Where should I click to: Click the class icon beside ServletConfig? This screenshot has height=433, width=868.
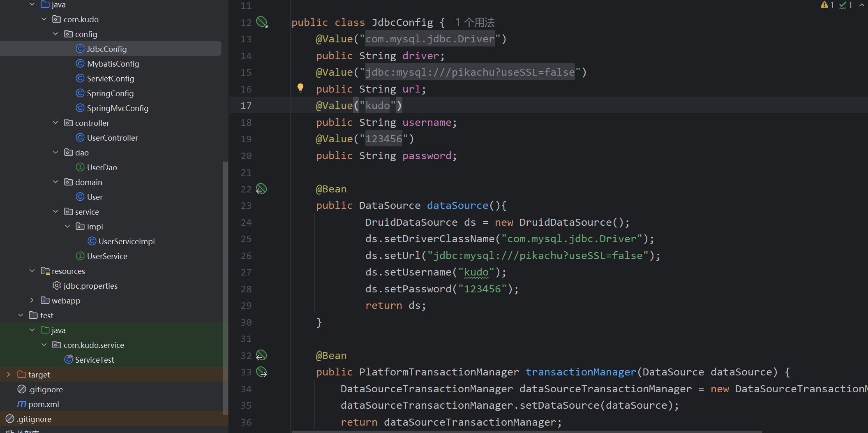tap(80, 79)
